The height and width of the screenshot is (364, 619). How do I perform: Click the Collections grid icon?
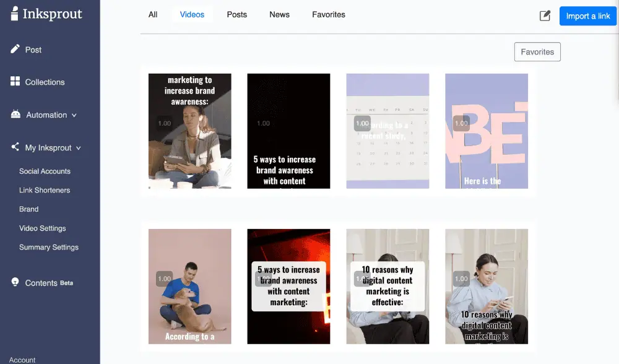(15, 82)
